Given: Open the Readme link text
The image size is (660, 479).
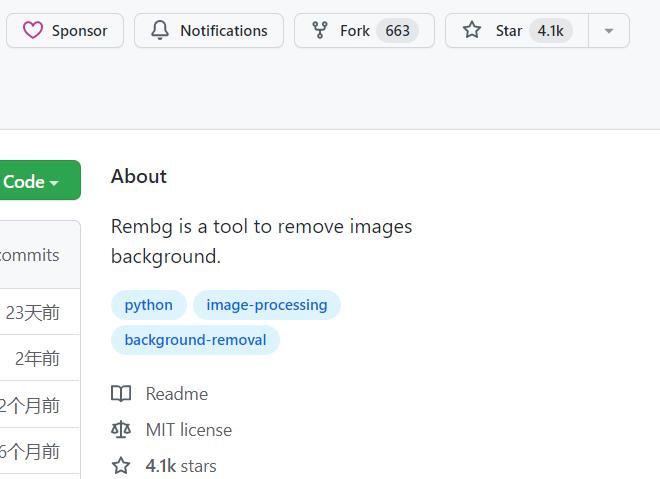Looking at the screenshot, I should click(177, 394).
